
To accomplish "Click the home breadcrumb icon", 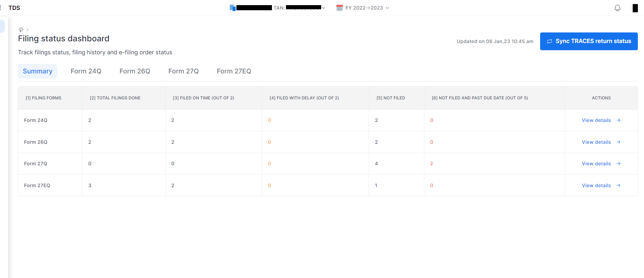I will 21,30.
